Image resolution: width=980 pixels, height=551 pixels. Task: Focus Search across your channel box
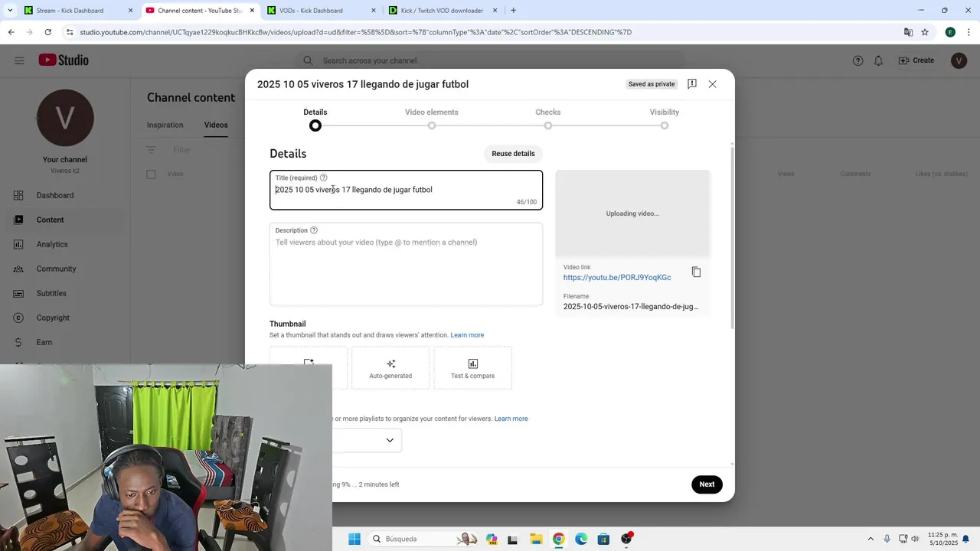coord(490,60)
